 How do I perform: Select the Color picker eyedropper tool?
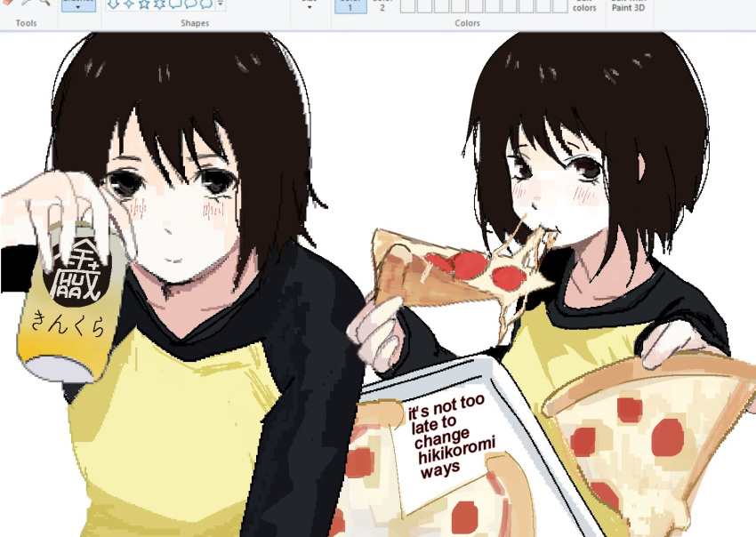pyautogui.click(x=24, y=4)
